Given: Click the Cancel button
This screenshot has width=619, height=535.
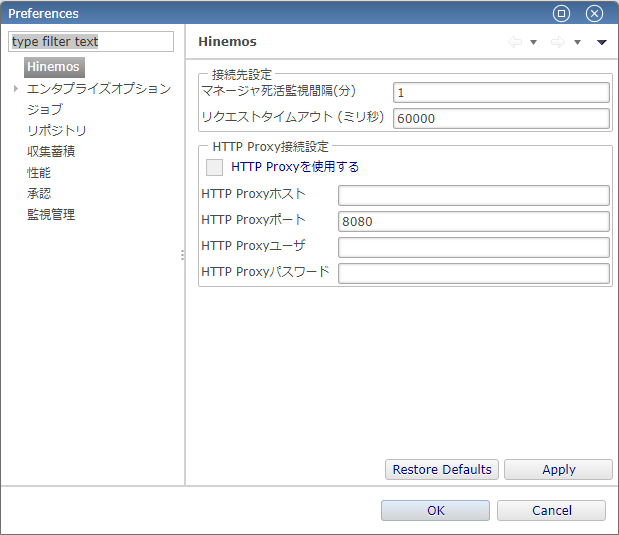Looking at the screenshot, I should click(551, 511).
